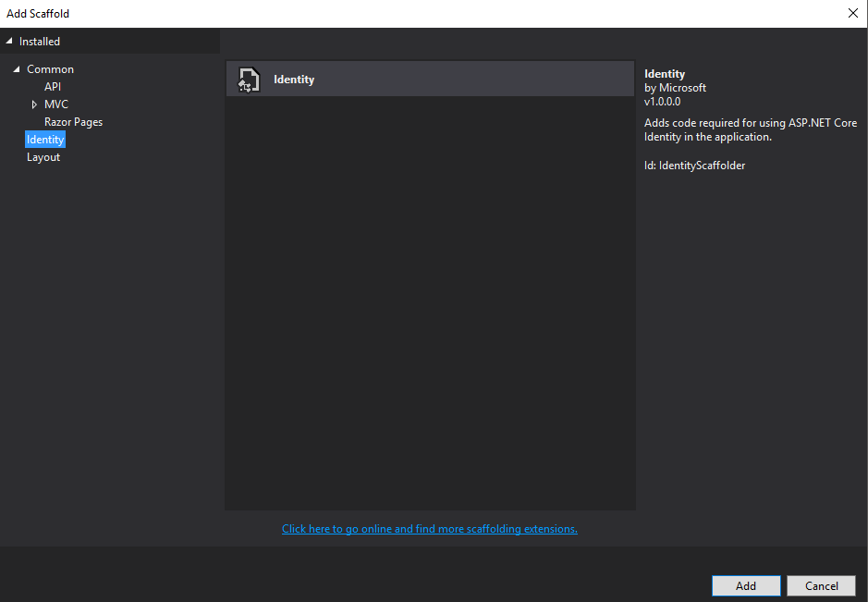Select the API category in the tree
Image resolution: width=868 pixels, height=602 pixels.
53,87
